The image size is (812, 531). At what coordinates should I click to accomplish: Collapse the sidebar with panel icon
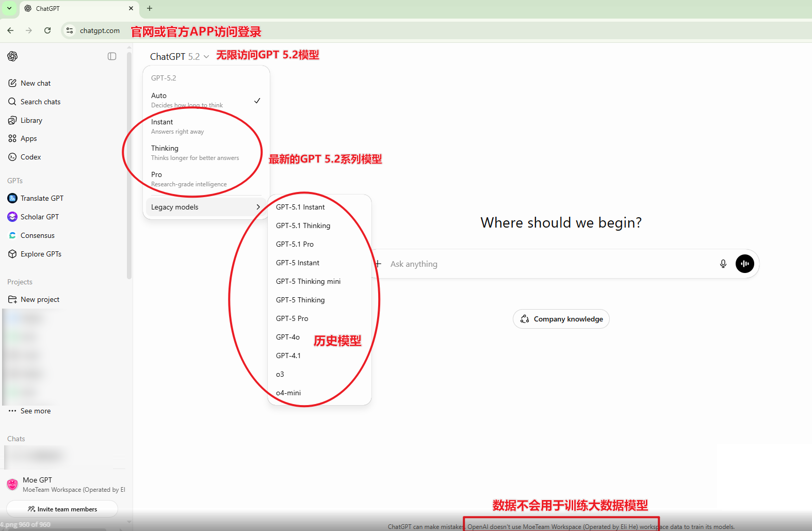pyautogui.click(x=112, y=56)
